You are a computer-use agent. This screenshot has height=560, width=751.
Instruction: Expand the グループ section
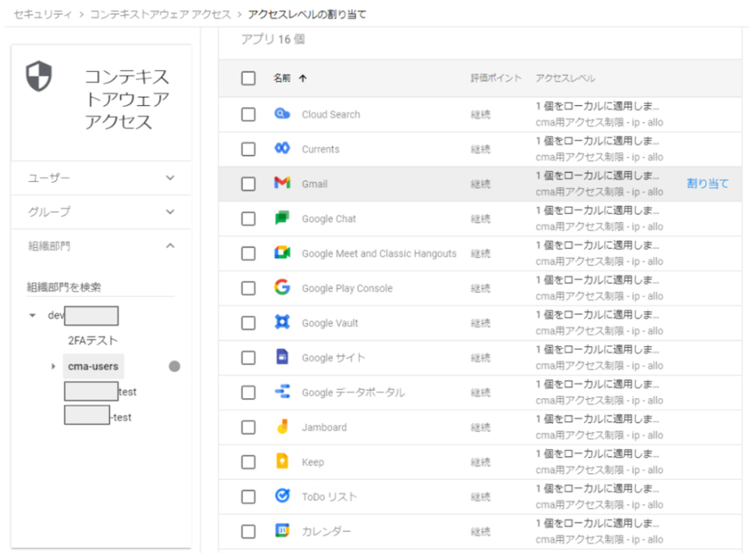click(170, 212)
